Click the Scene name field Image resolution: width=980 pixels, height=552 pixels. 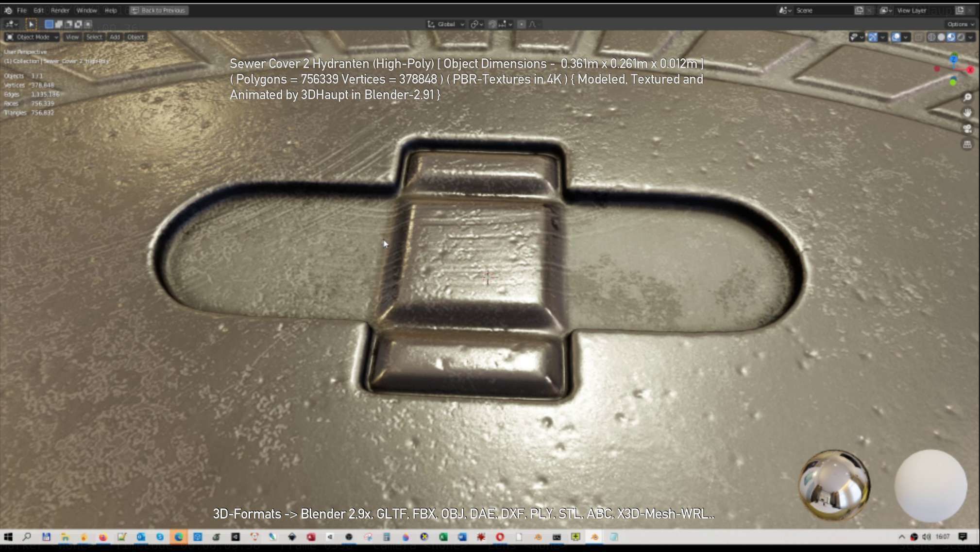pyautogui.click(x=824, y=10)
